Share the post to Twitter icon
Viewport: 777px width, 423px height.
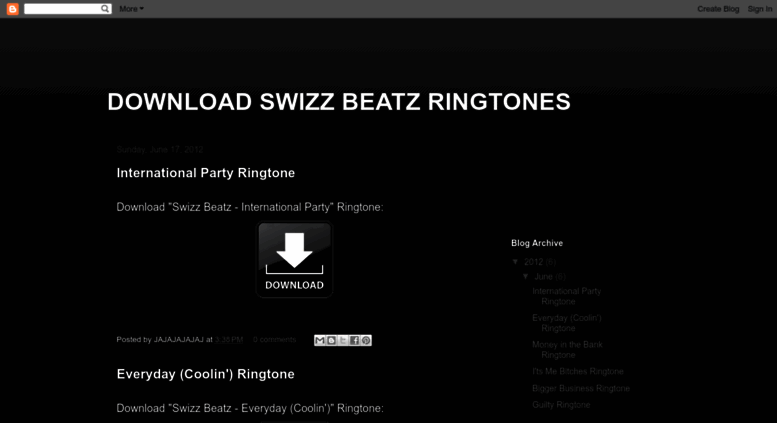(343, 340)
